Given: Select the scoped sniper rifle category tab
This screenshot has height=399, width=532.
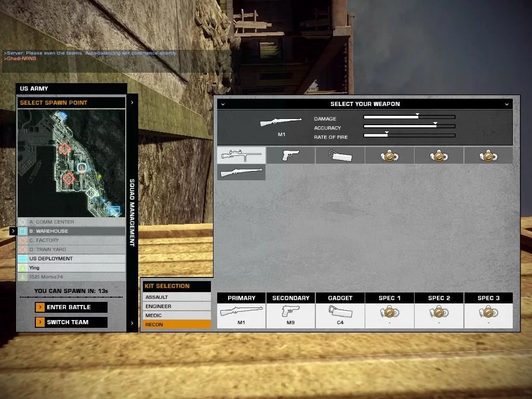Looking at the screenshot, I should click(241, 155).
